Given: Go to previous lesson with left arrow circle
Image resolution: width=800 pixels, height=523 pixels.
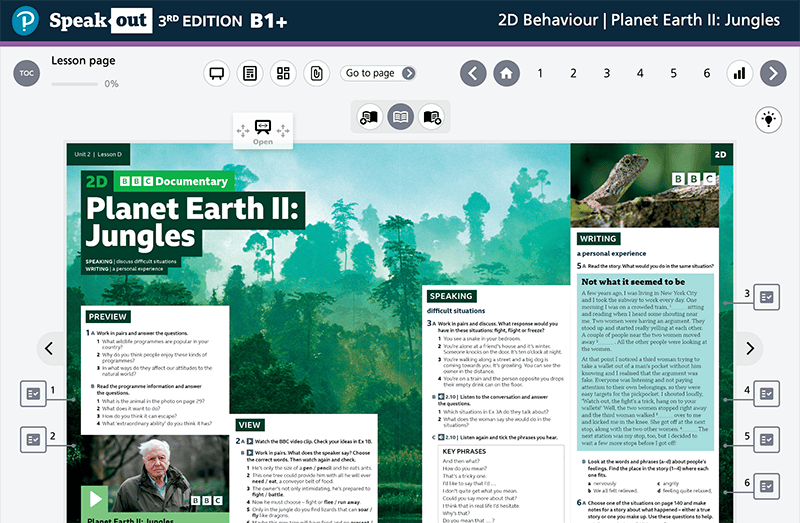Looking at the screenshot, I should coord(473,73).
